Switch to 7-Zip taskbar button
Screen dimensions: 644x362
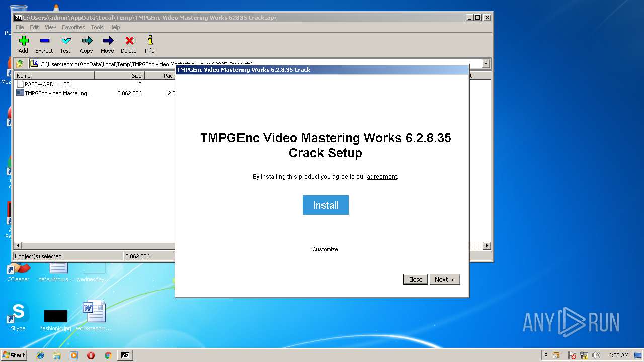point(125,355)
